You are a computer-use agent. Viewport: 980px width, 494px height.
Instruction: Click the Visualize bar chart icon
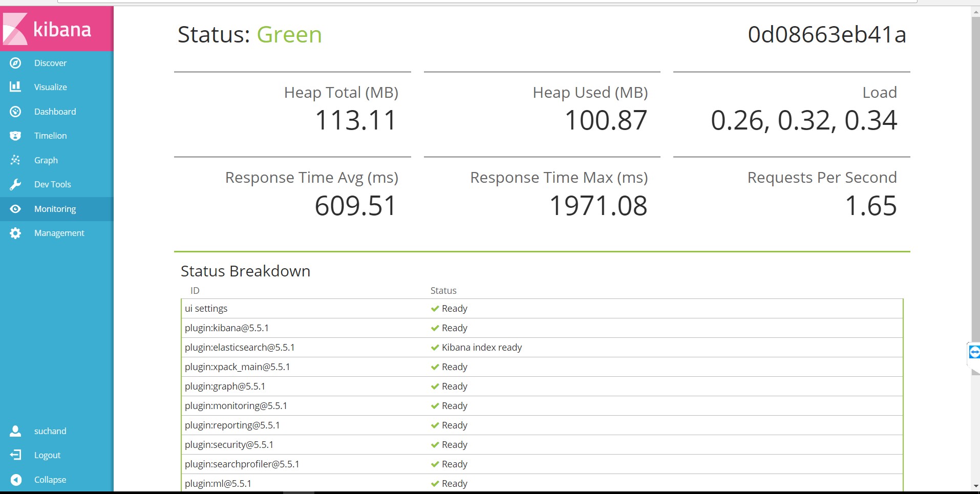[x=15, y=87]
